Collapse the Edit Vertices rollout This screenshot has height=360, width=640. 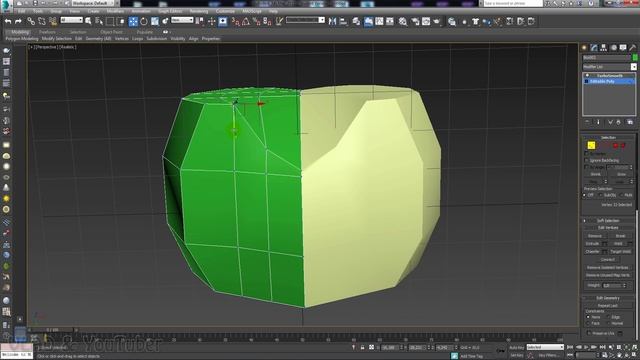608,228
